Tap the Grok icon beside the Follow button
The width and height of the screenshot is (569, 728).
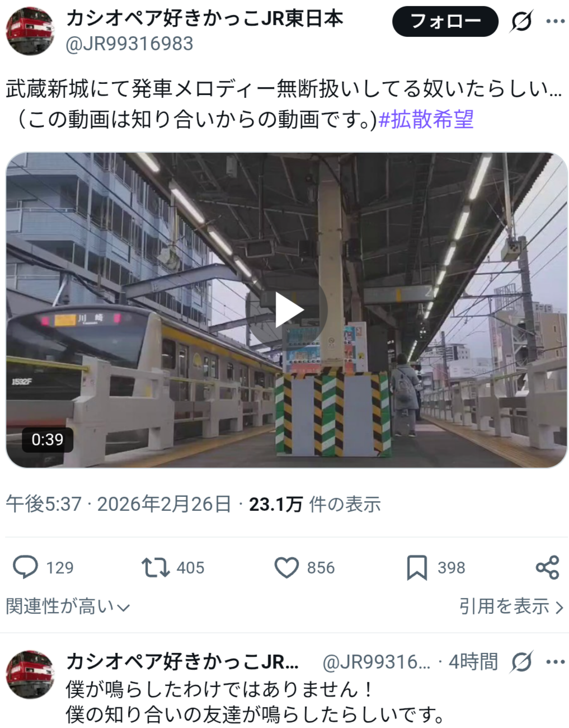(521, 21)
